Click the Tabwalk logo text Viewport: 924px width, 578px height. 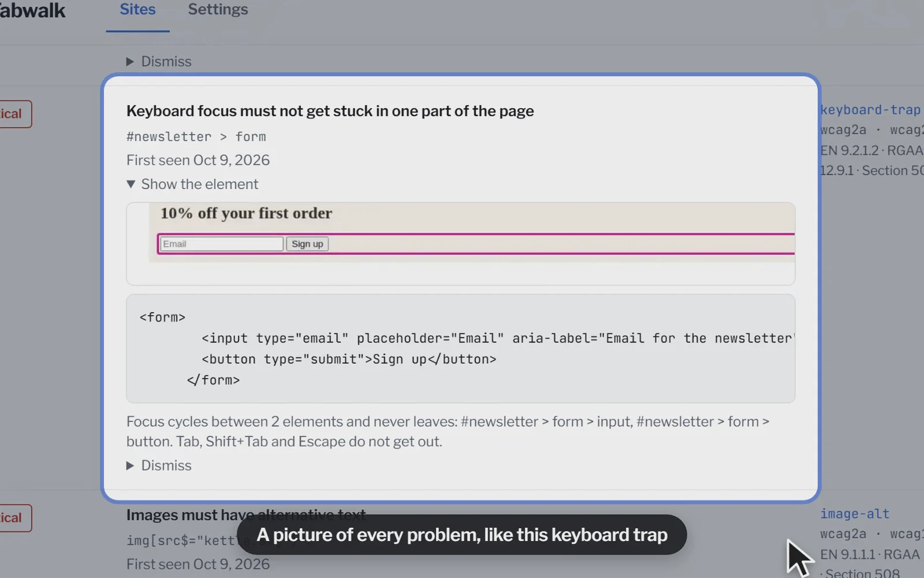[x=32, y=10]
